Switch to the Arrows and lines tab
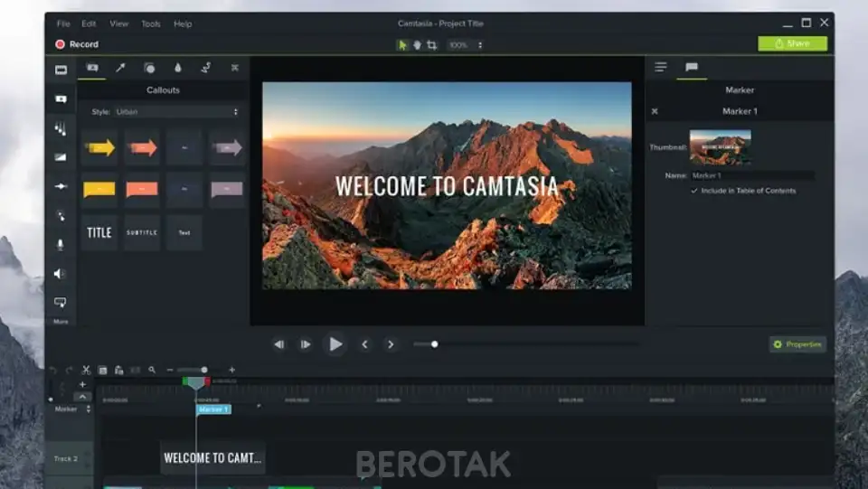Screen dimensions: 868x489 click(x=120, y=68)
